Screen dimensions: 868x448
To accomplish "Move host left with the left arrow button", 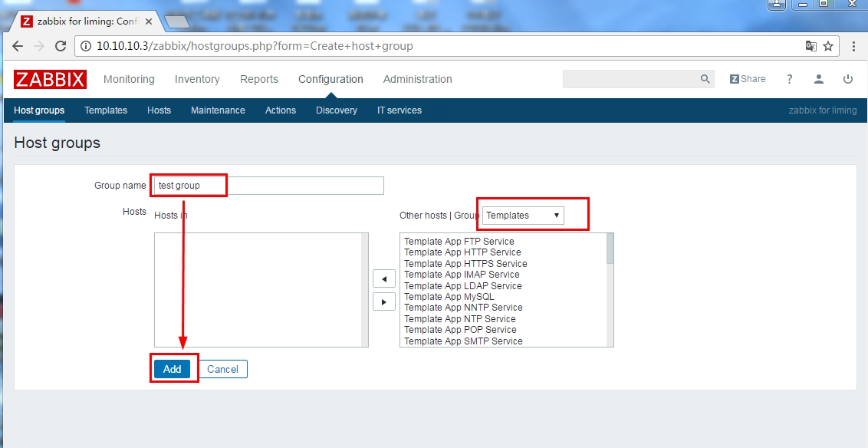I will [x=384, y=278].
